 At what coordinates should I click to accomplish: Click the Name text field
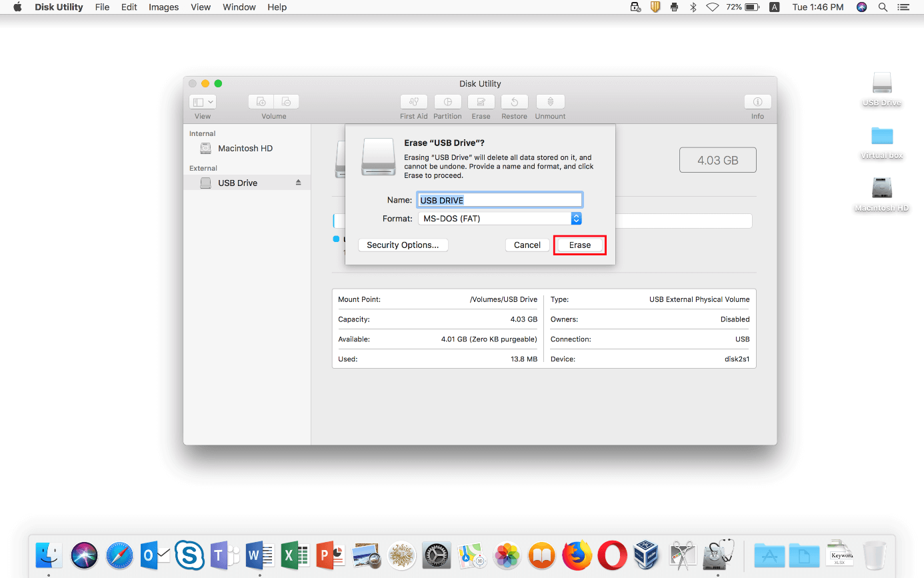coord(499,200)
